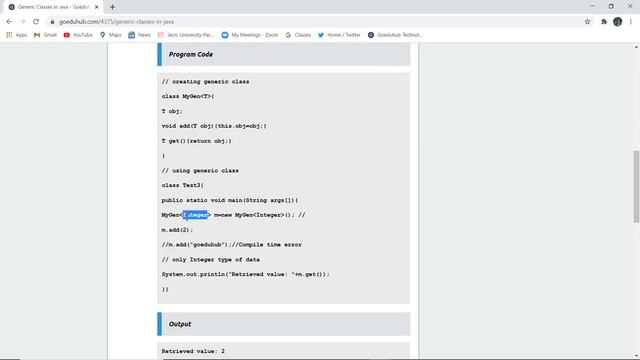Close the Generic Classes in Java tab

point(97,7)
